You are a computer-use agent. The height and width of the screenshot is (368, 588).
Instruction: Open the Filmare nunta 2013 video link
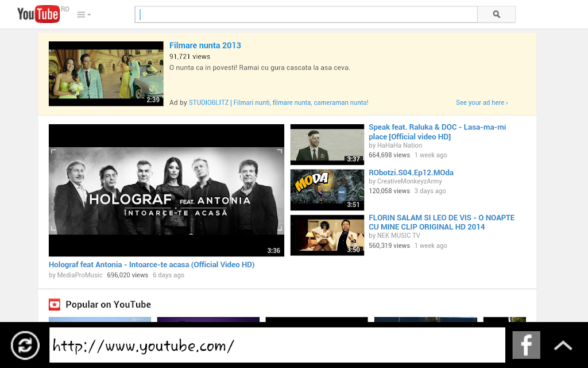pos(205,45)
